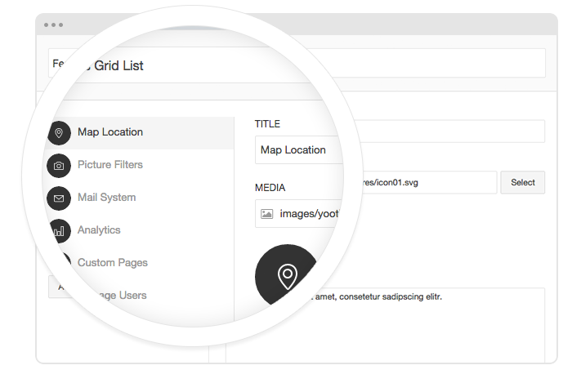Viewport: 572px width, 392px height.
Task: Click the Mail System envelope icon
Action: pos(59,198)
